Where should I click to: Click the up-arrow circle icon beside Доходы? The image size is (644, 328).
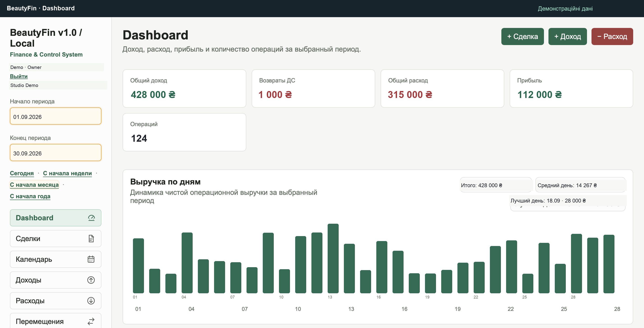(91, 280)
